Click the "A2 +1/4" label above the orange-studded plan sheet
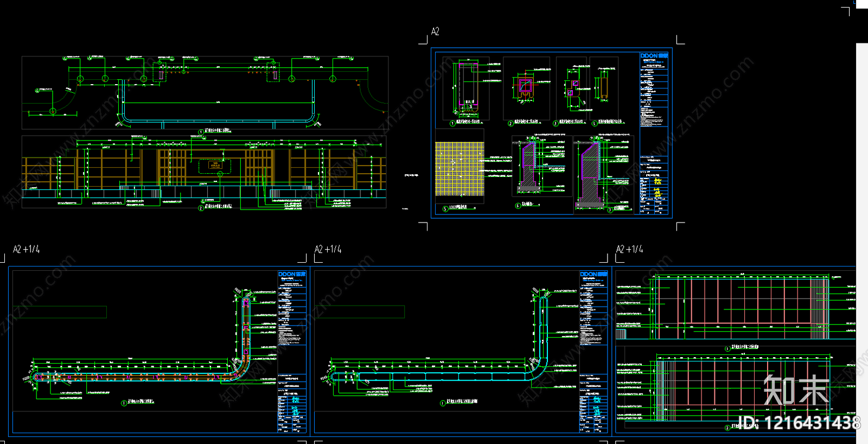868x444 pixels. (x=26, y=249)
